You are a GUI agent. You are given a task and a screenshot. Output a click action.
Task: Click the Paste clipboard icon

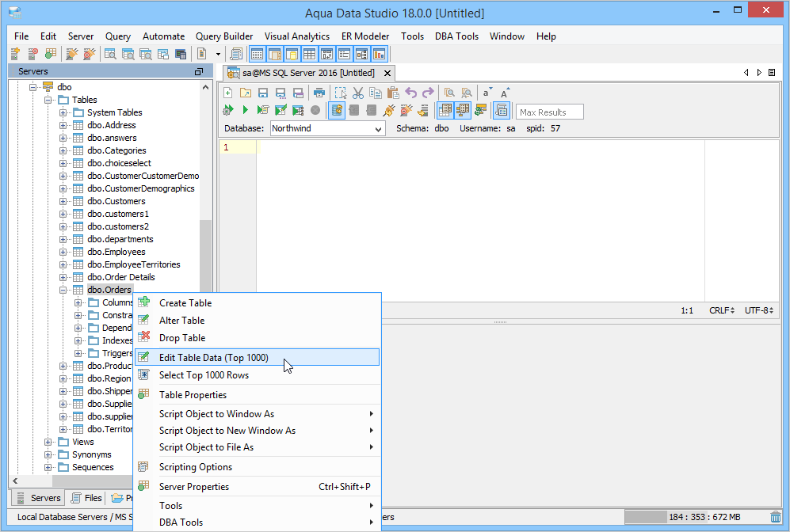coord(393,93)
